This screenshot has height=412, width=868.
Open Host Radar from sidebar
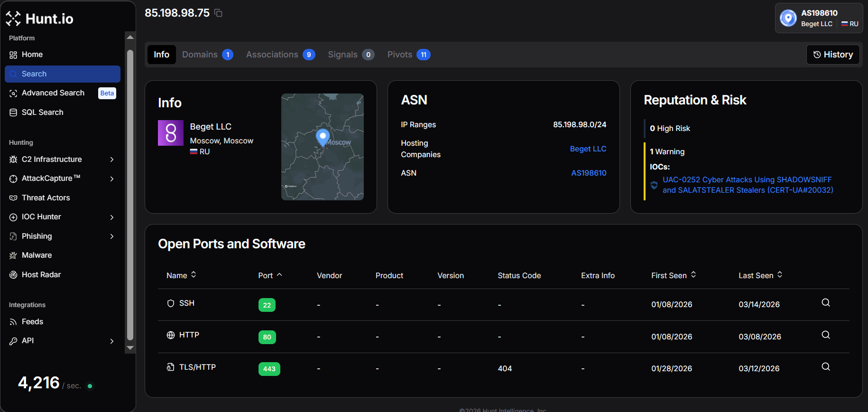click(x=41, y=275)
